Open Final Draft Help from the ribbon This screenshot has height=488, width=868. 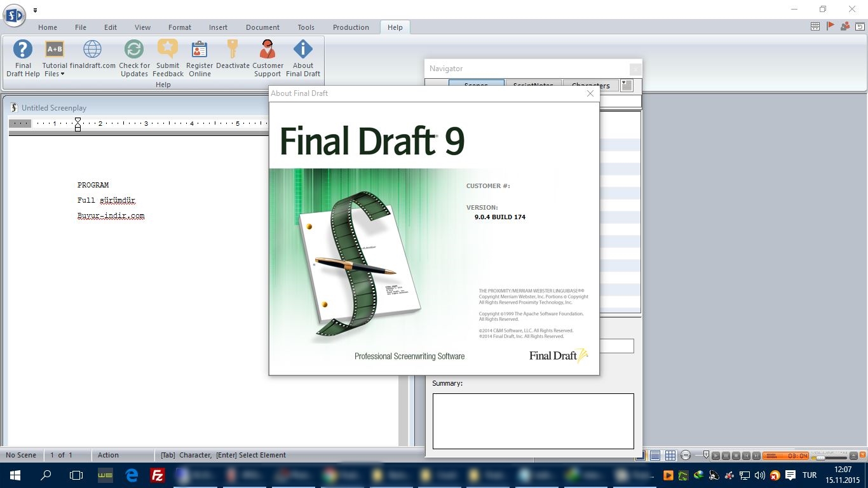(x=23, y=58)
